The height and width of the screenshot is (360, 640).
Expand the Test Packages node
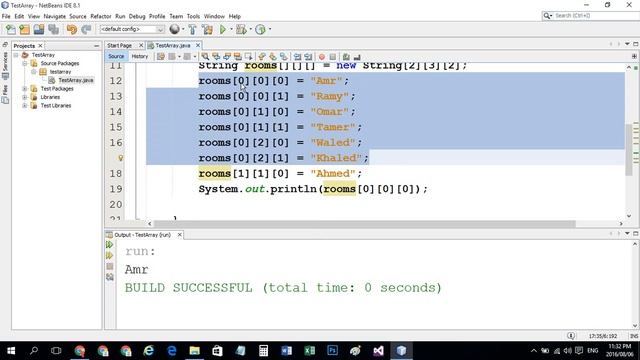click(24, 89)
